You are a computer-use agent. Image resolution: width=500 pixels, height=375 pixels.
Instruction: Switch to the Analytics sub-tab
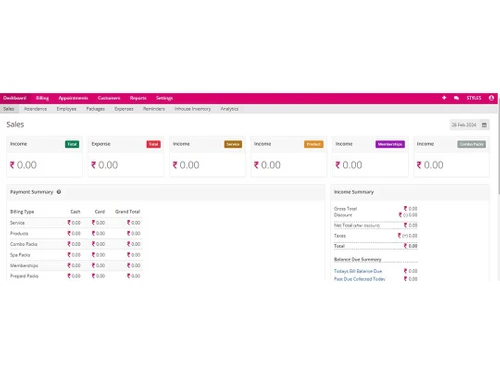coord(229,109)
